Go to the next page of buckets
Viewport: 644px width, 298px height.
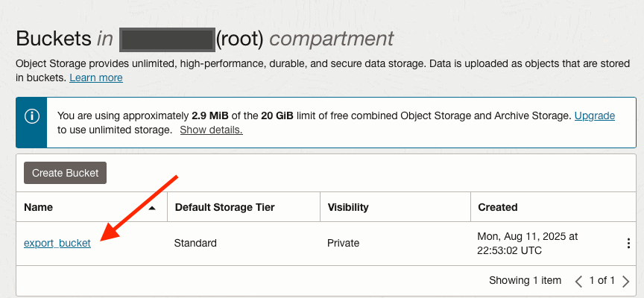[625, 282]
